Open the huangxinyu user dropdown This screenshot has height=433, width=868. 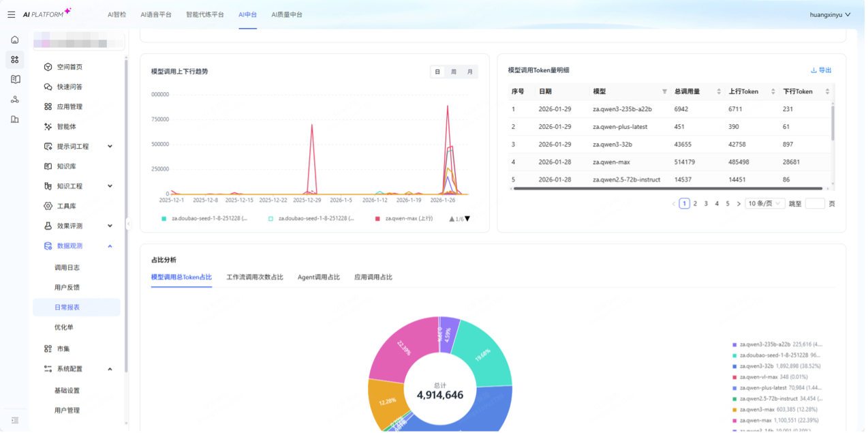[830, 14]
